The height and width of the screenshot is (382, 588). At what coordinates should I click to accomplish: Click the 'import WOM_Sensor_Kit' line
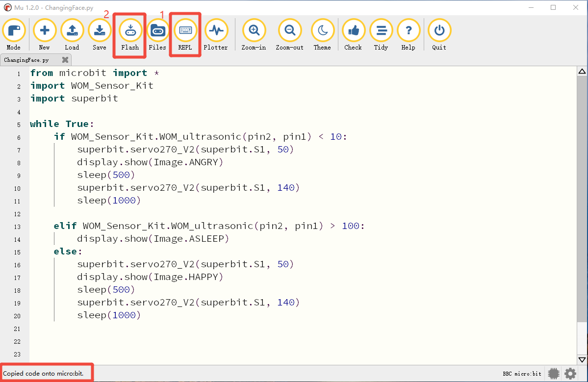[x=92, y=86]
